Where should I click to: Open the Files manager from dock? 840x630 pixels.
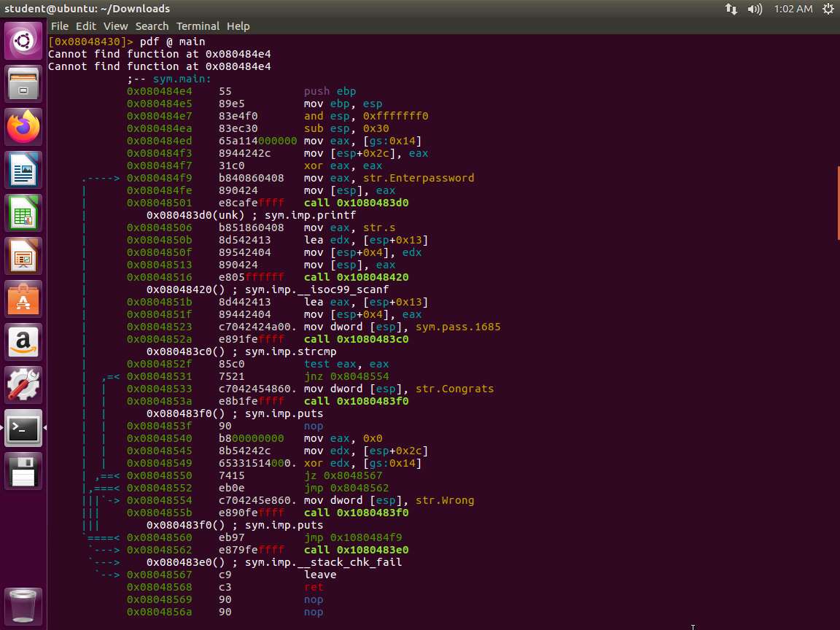[23, 84]
